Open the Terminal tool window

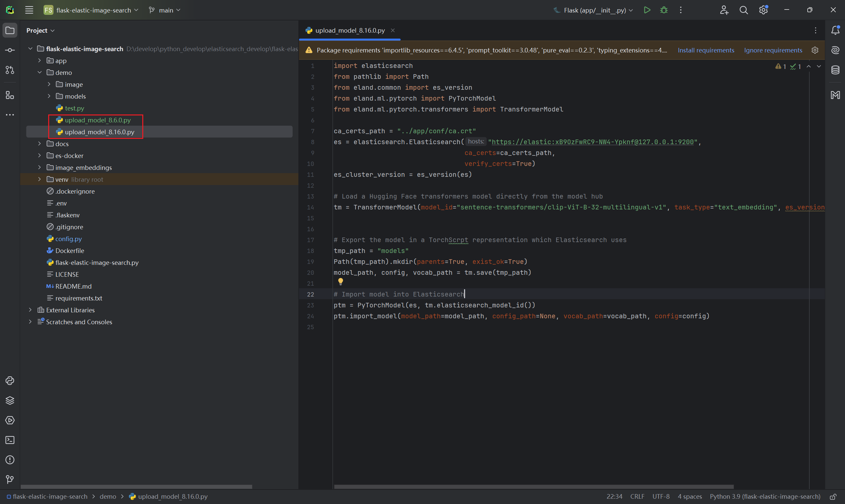[10, 440]
